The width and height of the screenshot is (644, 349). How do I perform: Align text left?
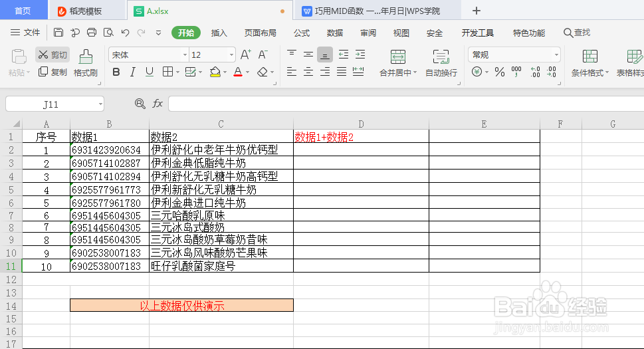pyautogui.click(x=292, y=72)
